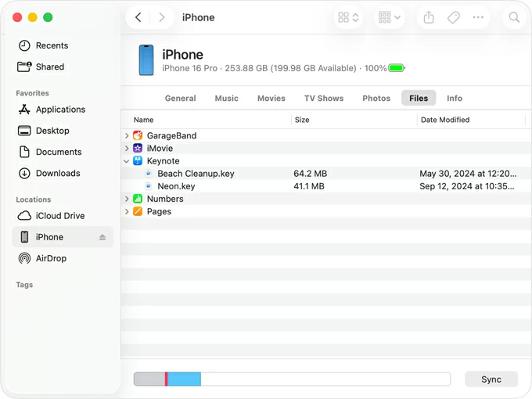Open the view mode dropdown
The height and width of the screenshot is (399, 532).
[348, 17]
